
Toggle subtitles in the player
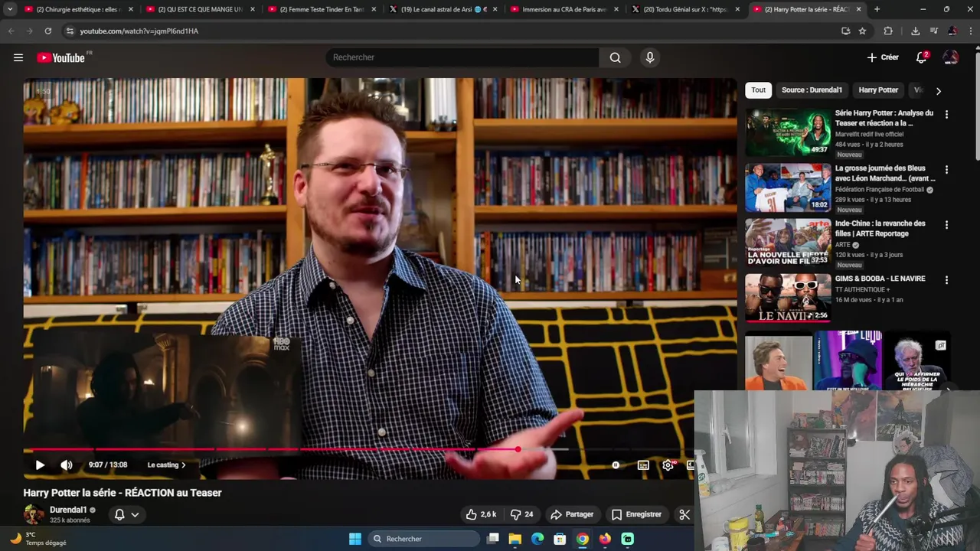click(x=643, y=465)
